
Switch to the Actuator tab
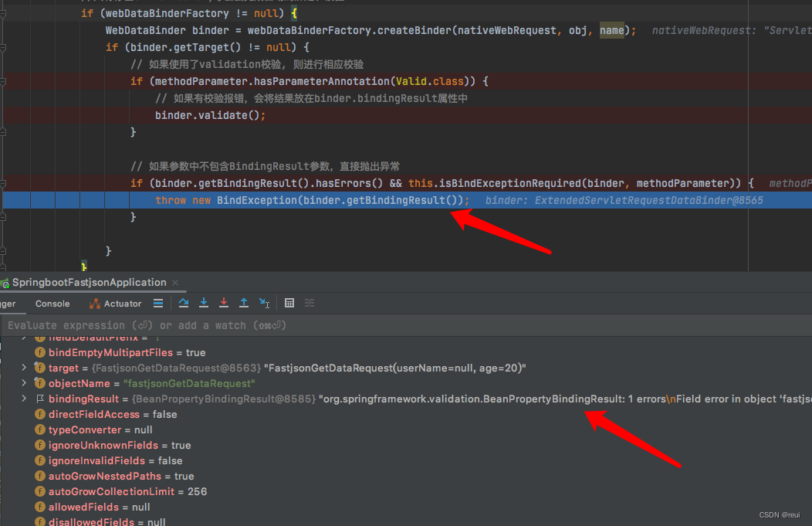(115, 304)
